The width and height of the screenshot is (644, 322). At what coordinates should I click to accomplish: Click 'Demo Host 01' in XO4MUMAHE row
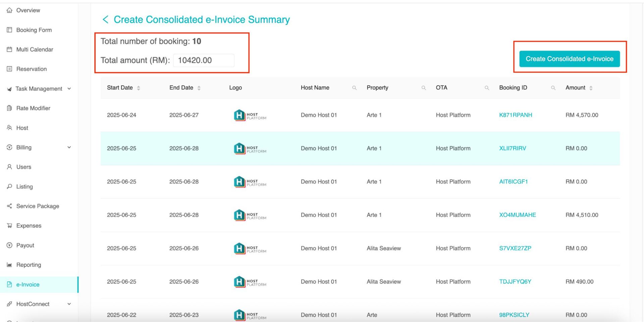[x=319, y=215]
